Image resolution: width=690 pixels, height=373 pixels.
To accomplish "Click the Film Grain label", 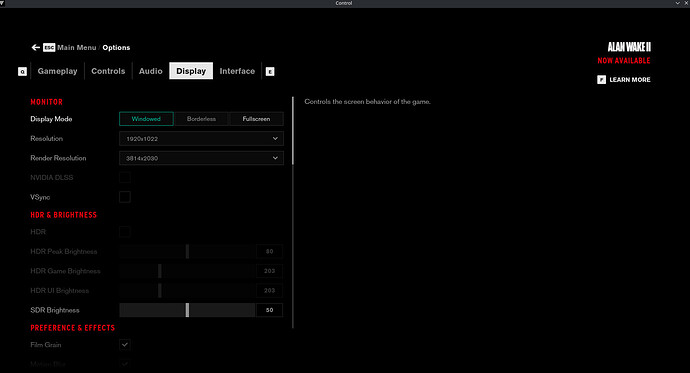I will click(x=46, y=345).
